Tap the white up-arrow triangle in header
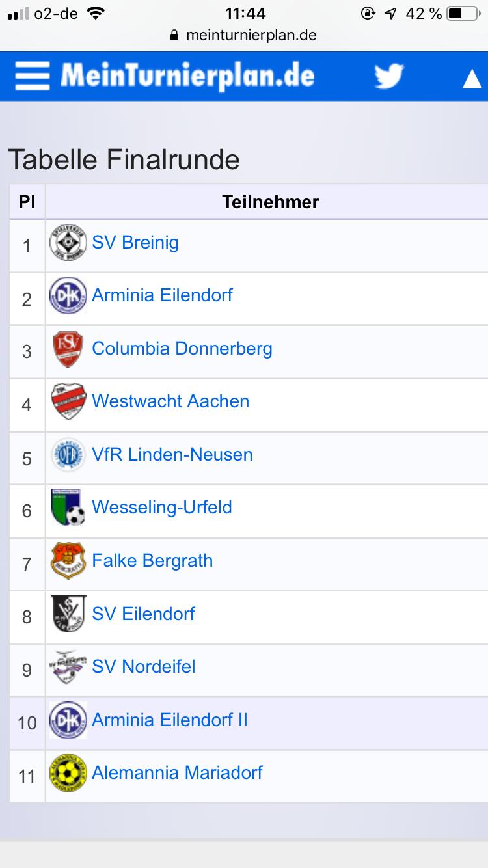This screenshot has height=868, width=488. (x=472, y=79)
